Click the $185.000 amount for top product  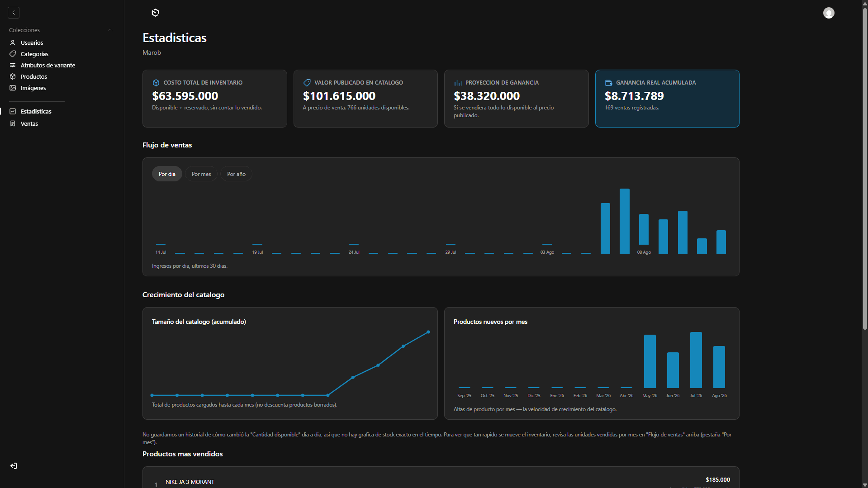pyautogui.click(x=718, y=480)
